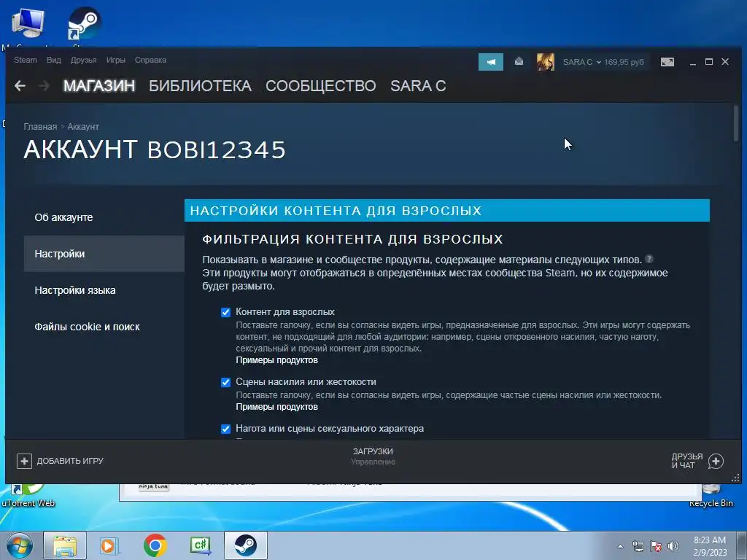Viewport: 747px width, 560px height.
Task: Launch media player from taskbar
Action: pyautogui.click(x=109, y=545)
